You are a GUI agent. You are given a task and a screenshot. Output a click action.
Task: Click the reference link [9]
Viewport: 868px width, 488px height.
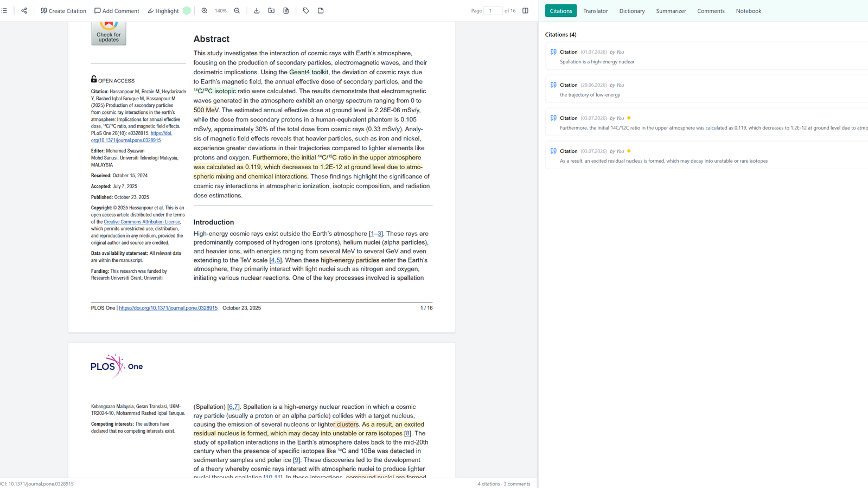pyautogui.click(x=296, y=460)
